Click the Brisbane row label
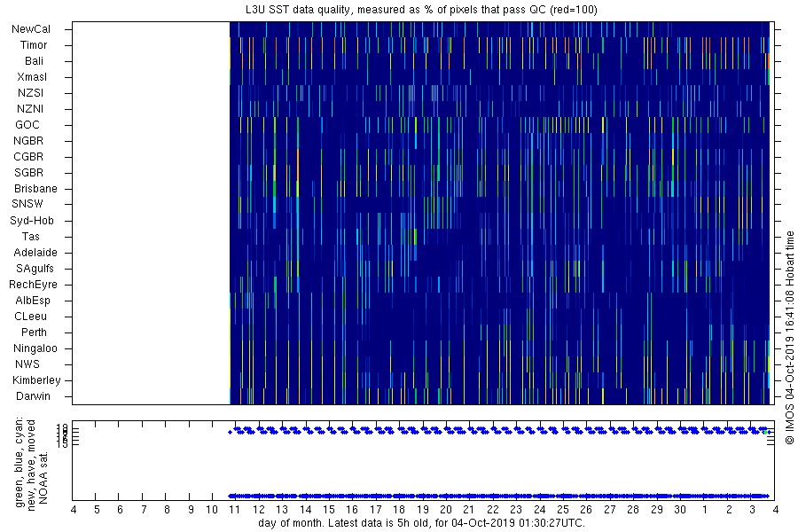Viewport: 798px width, 532px height. coord(35,189)
